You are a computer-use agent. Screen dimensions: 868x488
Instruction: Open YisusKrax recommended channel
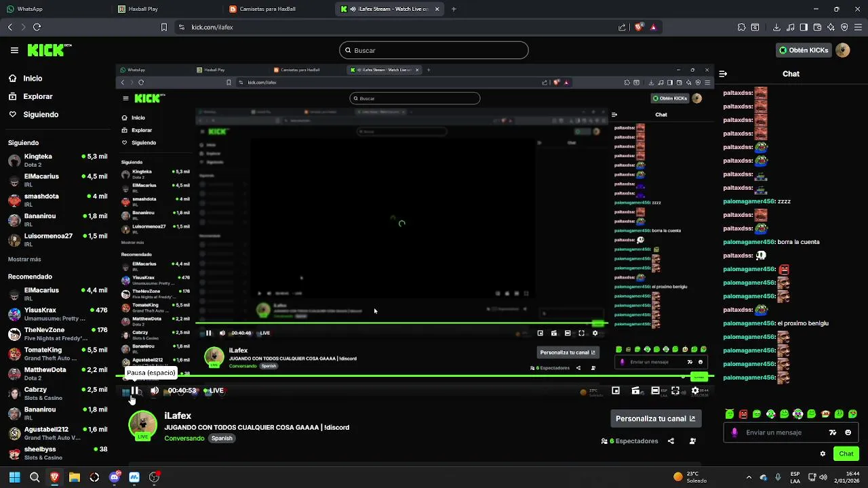coord(58,314)
